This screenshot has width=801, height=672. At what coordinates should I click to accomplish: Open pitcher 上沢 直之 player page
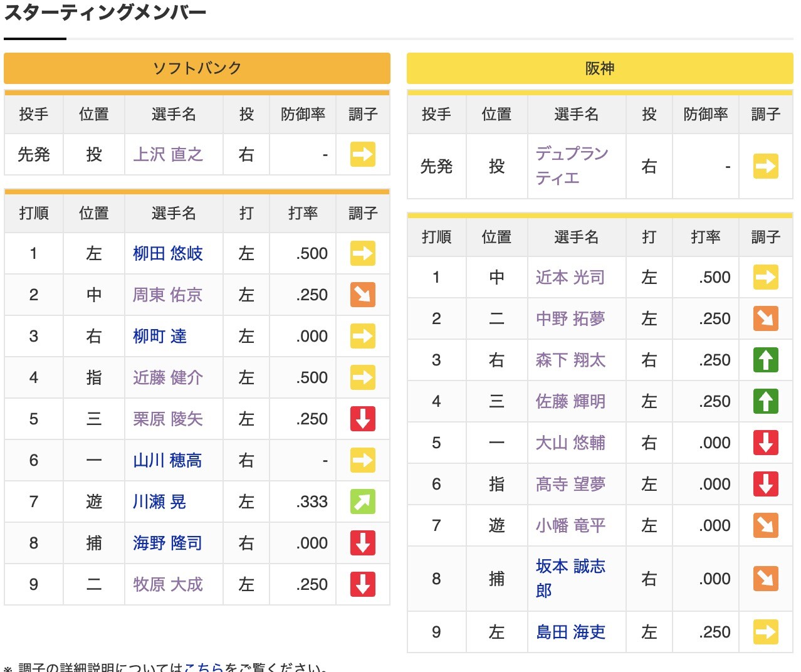coord(167,154)
